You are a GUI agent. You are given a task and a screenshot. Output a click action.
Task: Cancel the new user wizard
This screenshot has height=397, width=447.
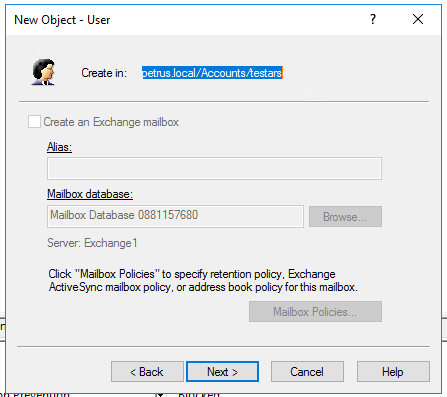pos(307,372)
